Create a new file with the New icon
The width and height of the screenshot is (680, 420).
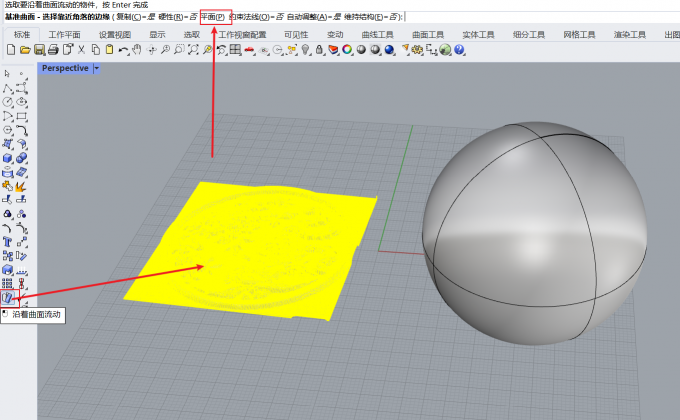point(11,50)
